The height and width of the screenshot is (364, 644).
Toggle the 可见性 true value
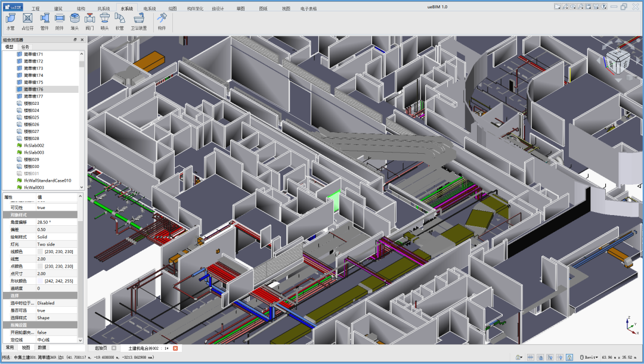click(x=41, y=207)
